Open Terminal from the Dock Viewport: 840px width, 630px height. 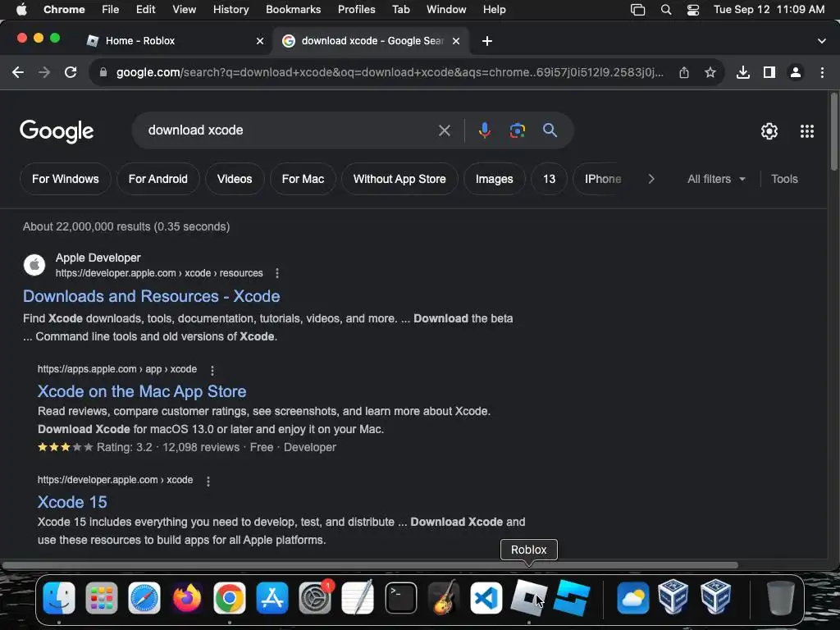[400, 598]
